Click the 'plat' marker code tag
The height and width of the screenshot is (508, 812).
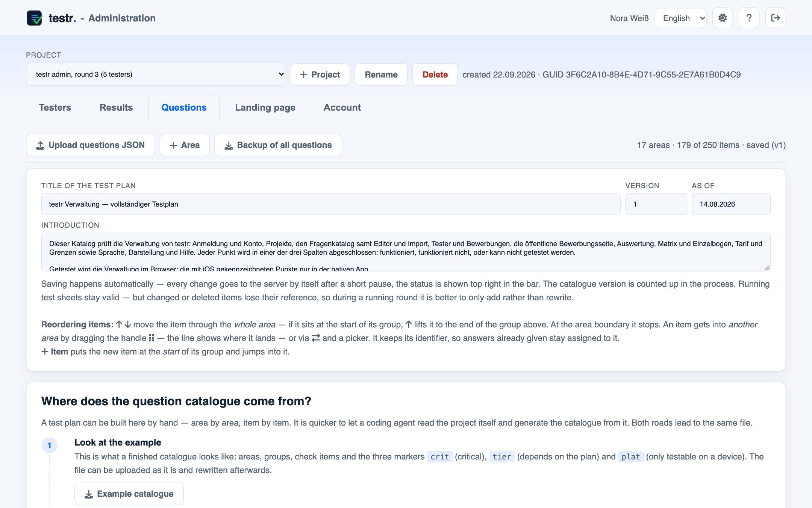(630, 457)
